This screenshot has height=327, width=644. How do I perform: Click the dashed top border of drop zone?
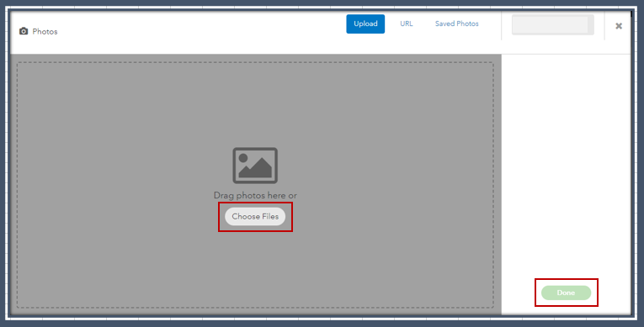point(255,62)
